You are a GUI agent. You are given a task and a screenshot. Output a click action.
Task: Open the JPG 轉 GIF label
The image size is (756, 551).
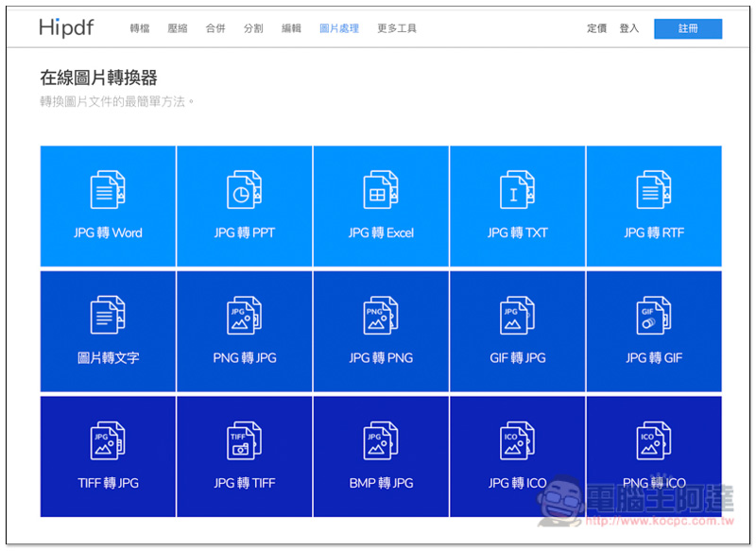click(654, 358)
